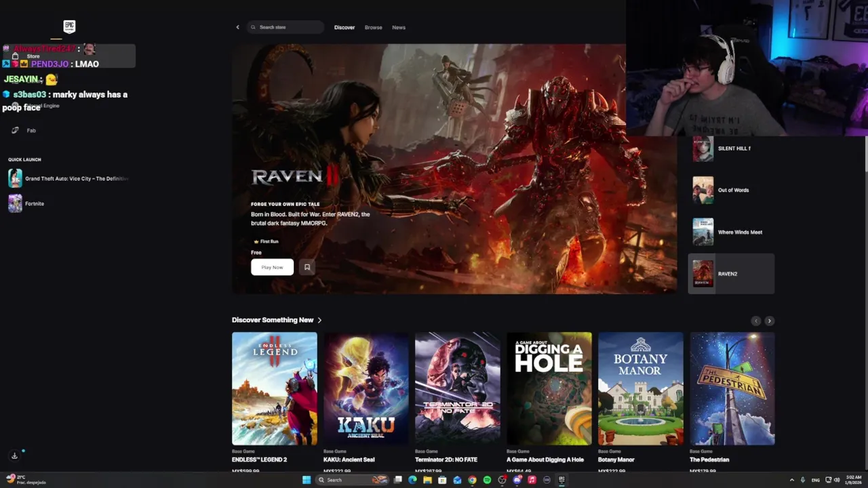Click the Epic Games logo in sidebar
868x488 pixels.
[x=69, y=27]
